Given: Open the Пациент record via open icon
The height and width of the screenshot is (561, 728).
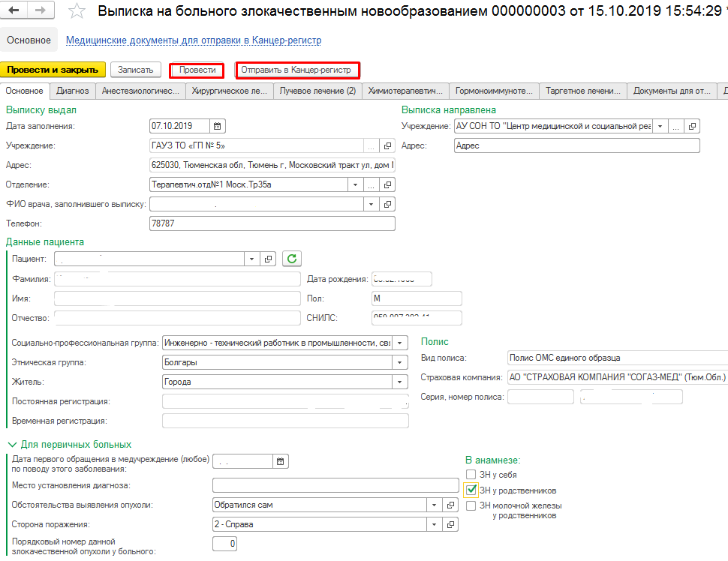Looking at the screenshot, I should coord(269,259).
